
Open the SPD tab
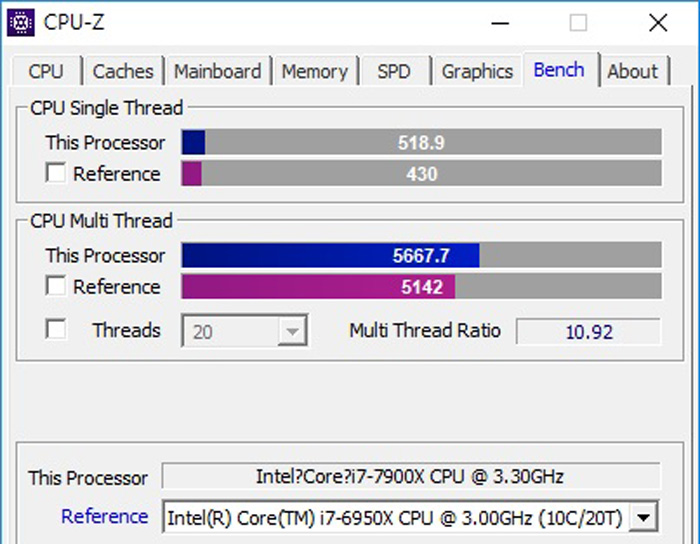click(x=394, y=71)
